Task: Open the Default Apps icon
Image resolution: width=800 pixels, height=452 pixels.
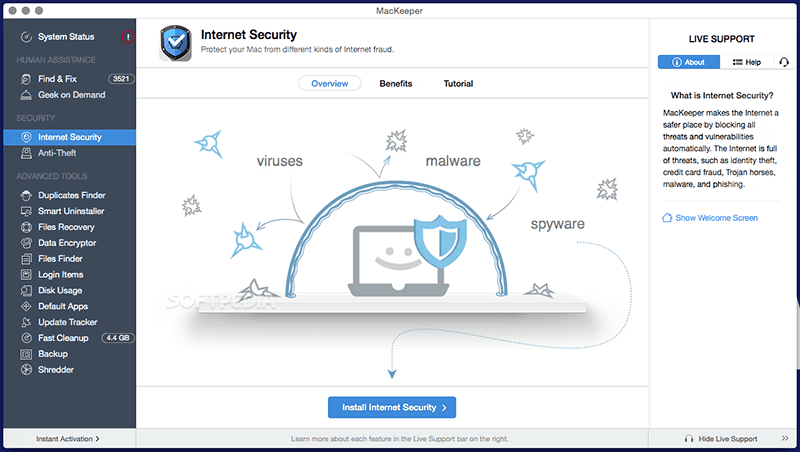Action: coord(26,306)
